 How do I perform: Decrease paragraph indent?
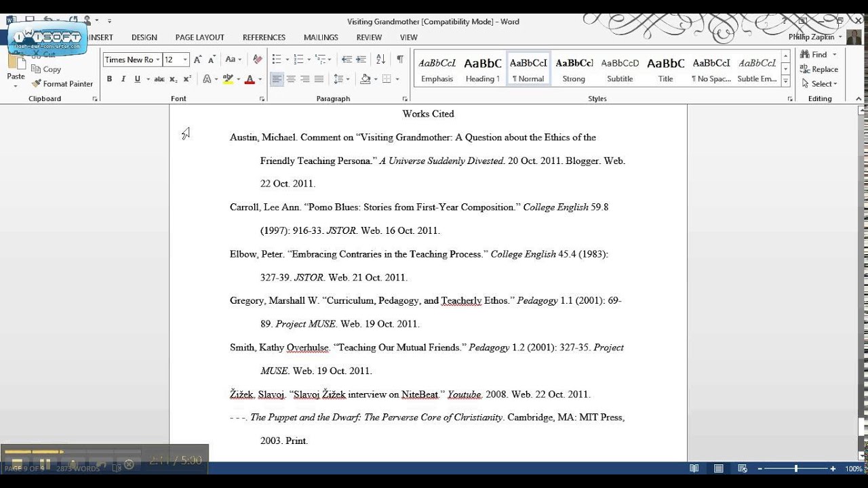click(347, 60)
